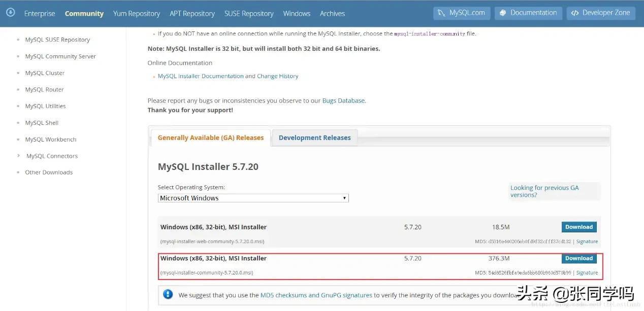The image size is (644, 311).
Task: Click the Documentation button
Action: pos(528,13)
